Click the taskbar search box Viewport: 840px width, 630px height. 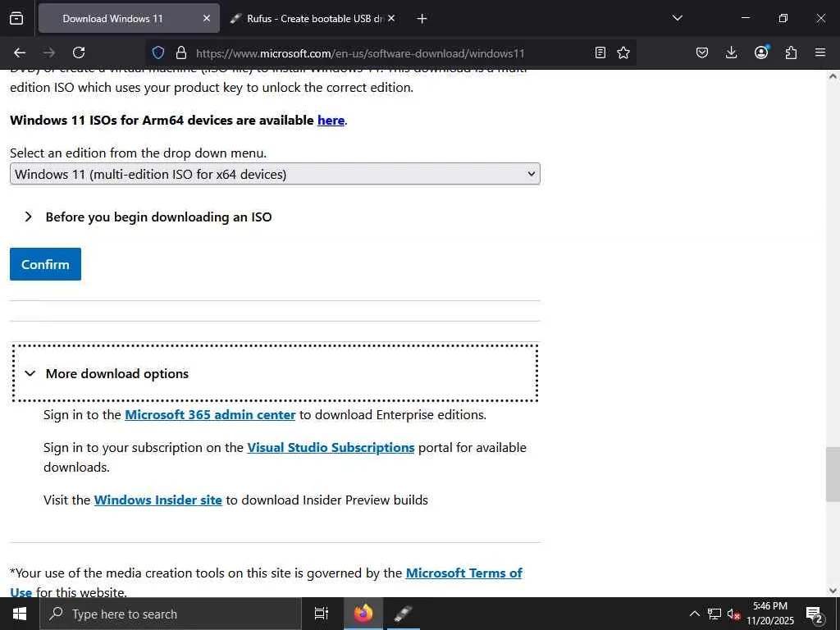[171, 614]
